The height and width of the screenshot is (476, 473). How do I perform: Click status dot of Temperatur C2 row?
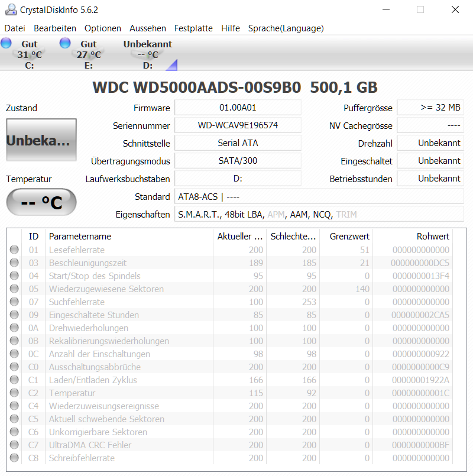(14, 393)
